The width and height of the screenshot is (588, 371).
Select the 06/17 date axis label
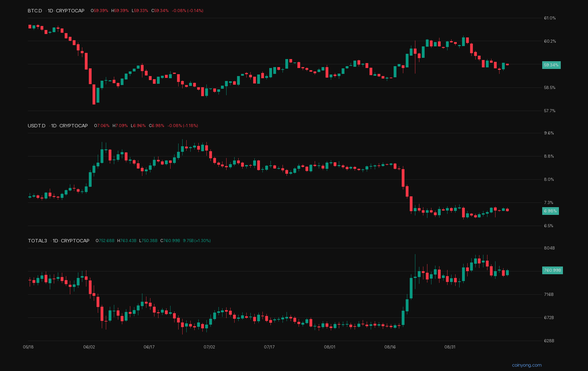click(x=149, y=347)
